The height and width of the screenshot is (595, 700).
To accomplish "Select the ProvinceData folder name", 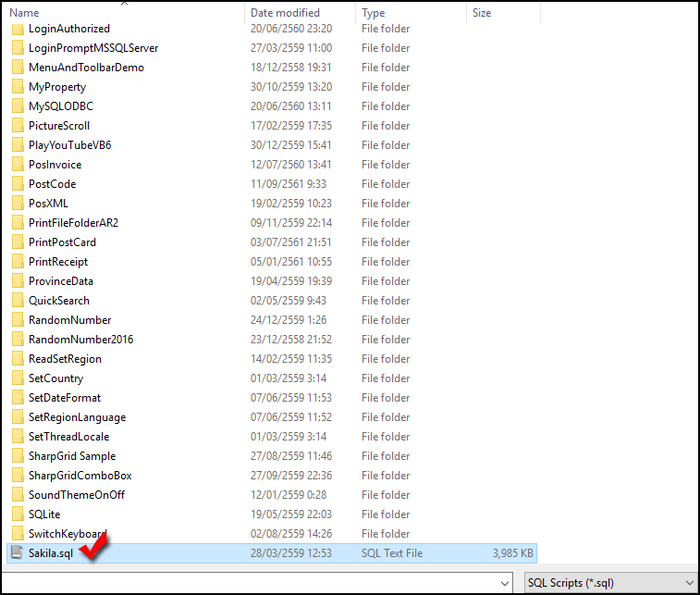I will click(x=61, y=281).
